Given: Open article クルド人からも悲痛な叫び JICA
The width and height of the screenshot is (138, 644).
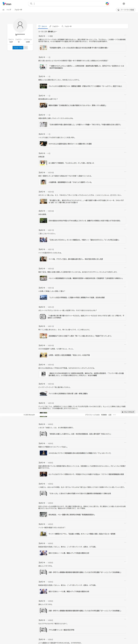Looking at the screenshot, I should click(x=82, y=86).
